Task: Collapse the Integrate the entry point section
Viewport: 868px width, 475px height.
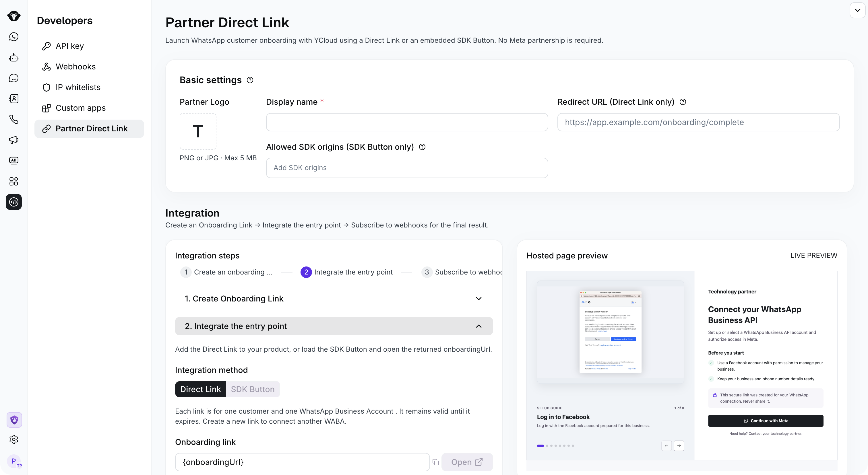Action: (x=334, y=326)
